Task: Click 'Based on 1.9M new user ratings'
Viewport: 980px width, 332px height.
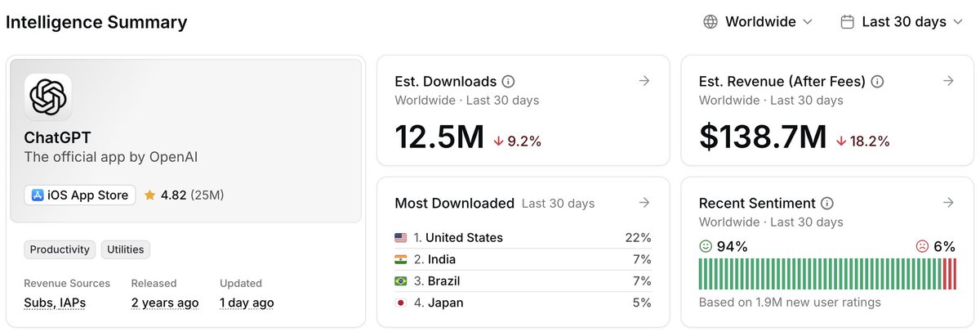Action: point(790,303)
